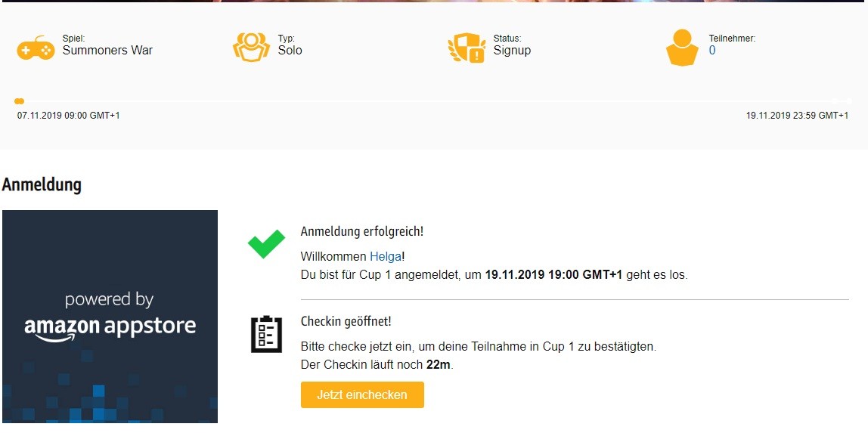This screenshot has height=433, width=868.
Task: Click the Anmeldung section heading
Action: [x=42, y=184]
